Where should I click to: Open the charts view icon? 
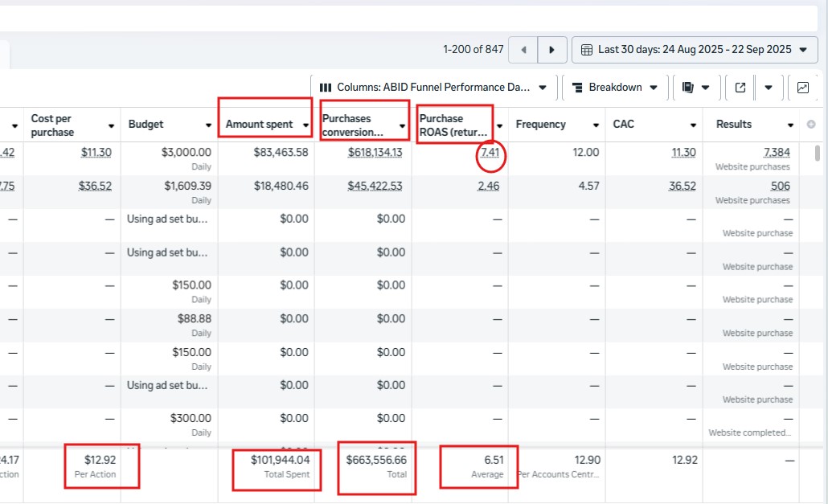click(x=802, y=88)
